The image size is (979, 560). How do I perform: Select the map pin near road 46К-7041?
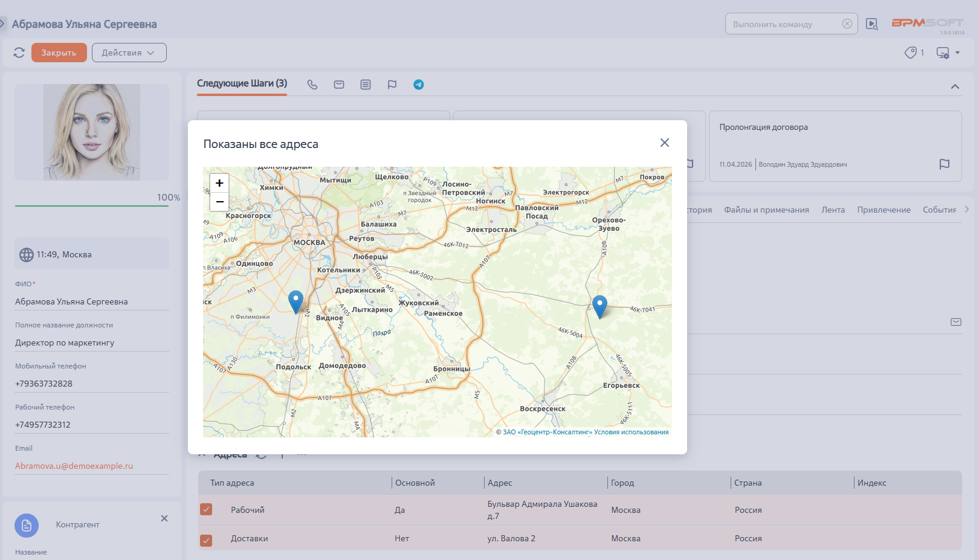599,307
